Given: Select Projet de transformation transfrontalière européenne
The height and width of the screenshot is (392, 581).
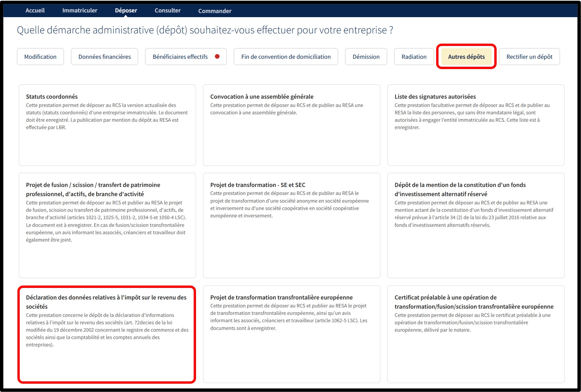Looking at the screenshot, I should click(x=291, y=334).
